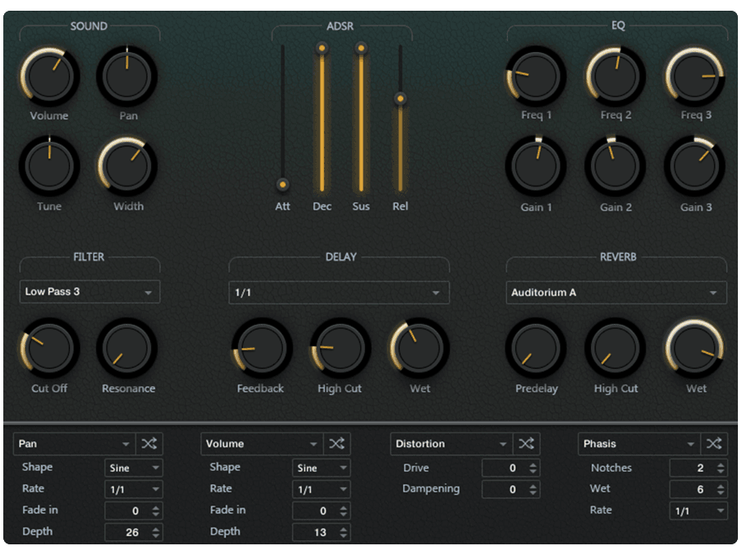Expand the Auditorium A reverb dropdown
Screen dimensions: 742x560
616,293
